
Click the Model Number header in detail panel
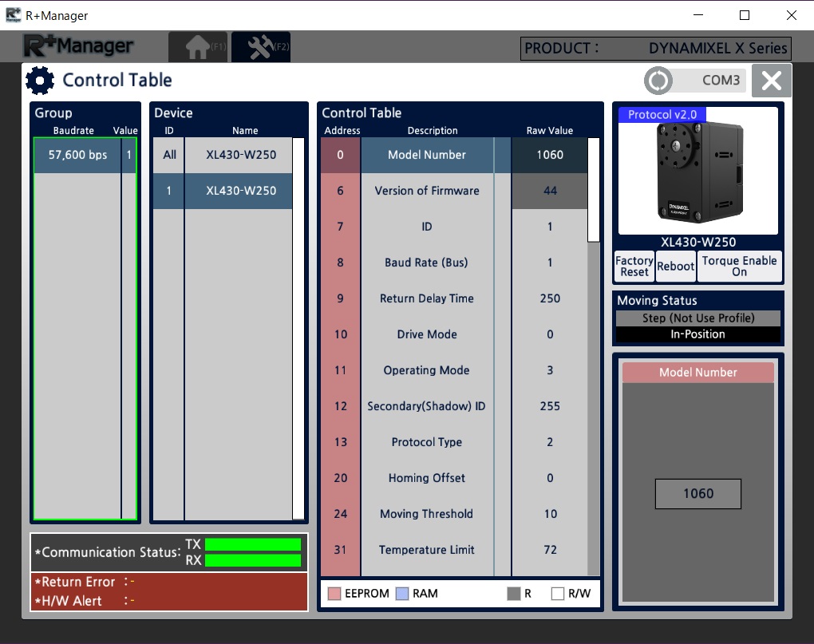[x=698, y=373]
